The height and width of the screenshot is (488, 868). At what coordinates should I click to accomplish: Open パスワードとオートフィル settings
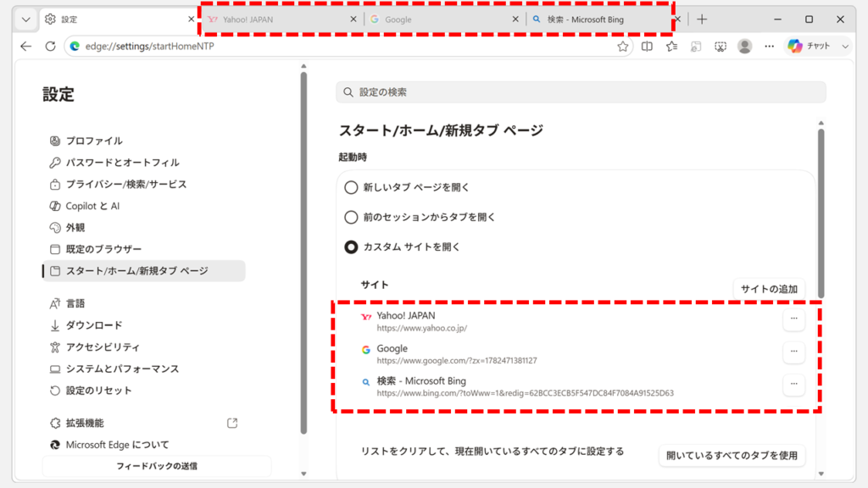click(144, 162)
